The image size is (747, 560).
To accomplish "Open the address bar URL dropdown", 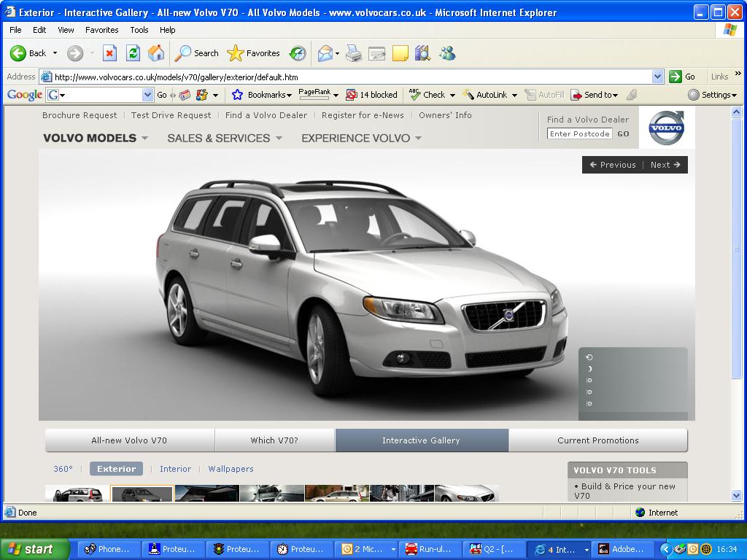I will (657, 77).
